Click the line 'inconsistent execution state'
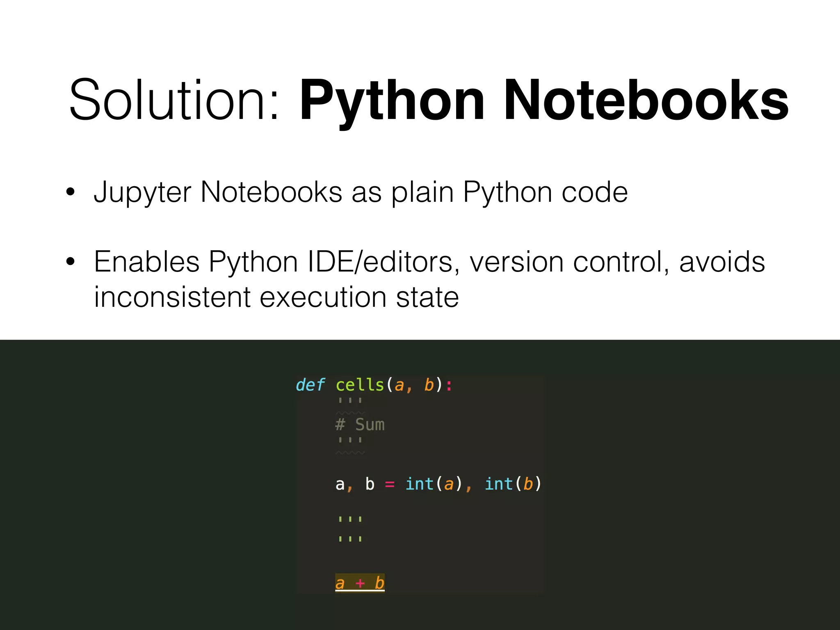Viewport: 840px width, 630px height. [x=276, y=297]
